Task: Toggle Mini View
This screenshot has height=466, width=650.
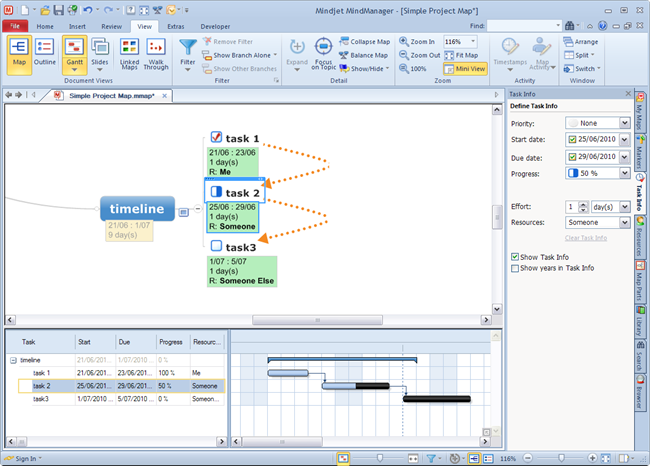Action: coord(465,68)
